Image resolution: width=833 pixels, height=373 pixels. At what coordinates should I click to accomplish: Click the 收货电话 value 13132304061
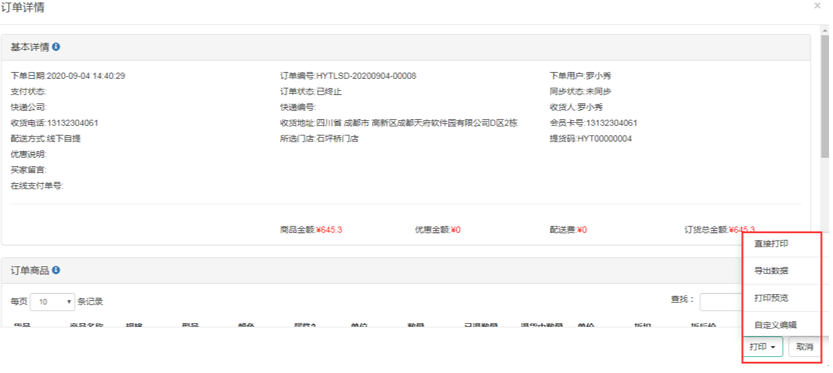click(73, 123)
